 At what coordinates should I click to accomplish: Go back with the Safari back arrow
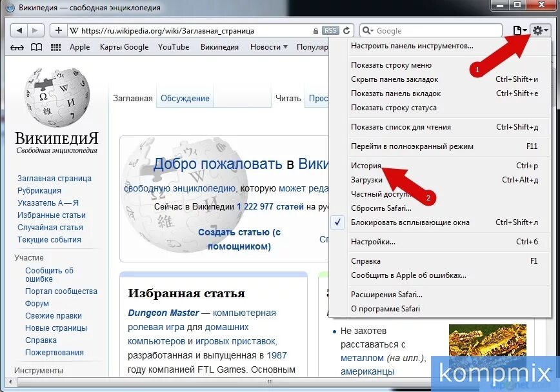(19, 31)
